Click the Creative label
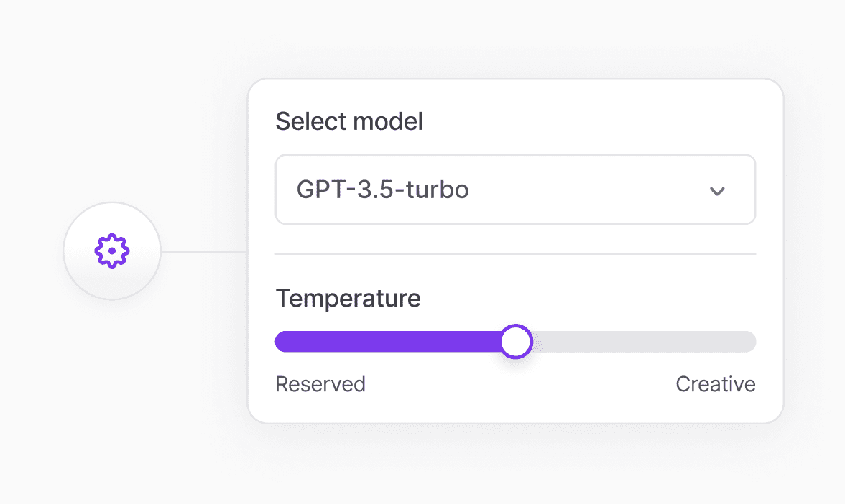The width and height of the screenshot is (845, 504). point(715,384)
